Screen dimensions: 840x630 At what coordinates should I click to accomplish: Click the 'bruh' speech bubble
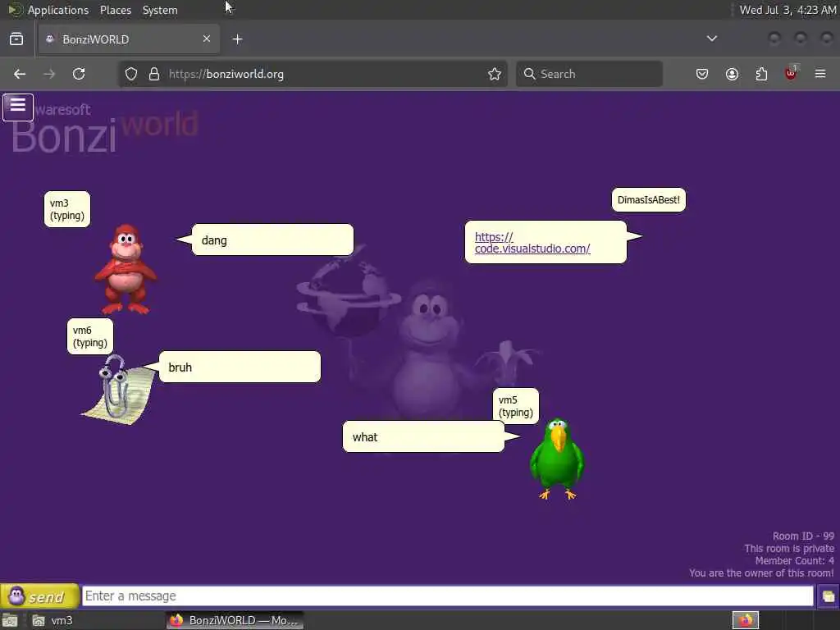coord(240,367)
